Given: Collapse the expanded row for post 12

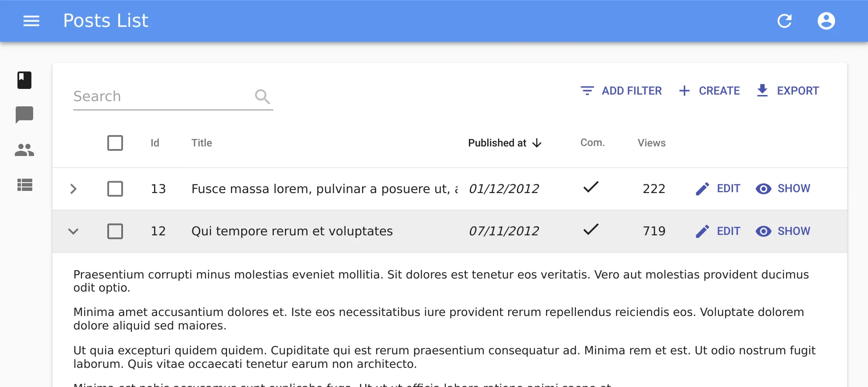Looking at the screenshot, I should pyautogui.click(x=73, y=231).
